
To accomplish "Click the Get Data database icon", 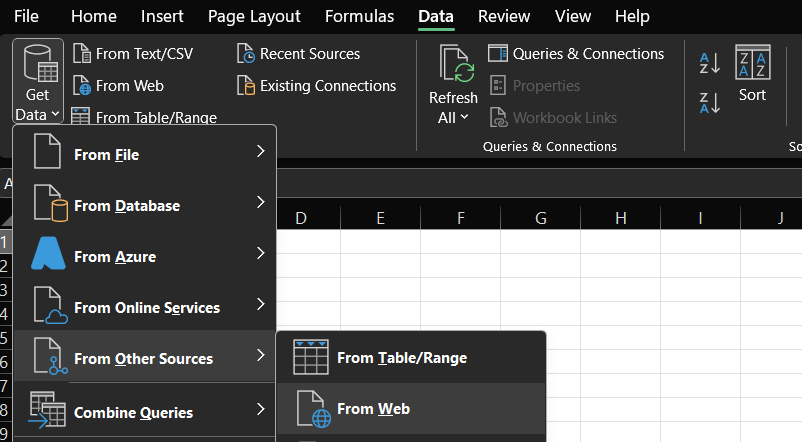I will click(x=38, y=68).
